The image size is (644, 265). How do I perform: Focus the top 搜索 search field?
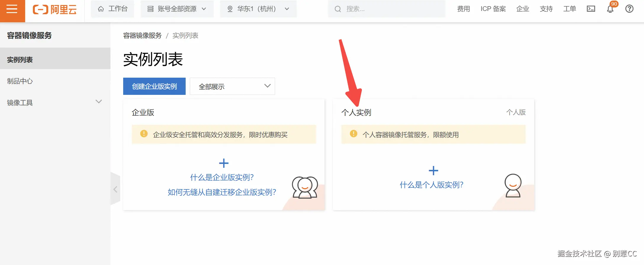pyautogui.click(x=386, y=9)
